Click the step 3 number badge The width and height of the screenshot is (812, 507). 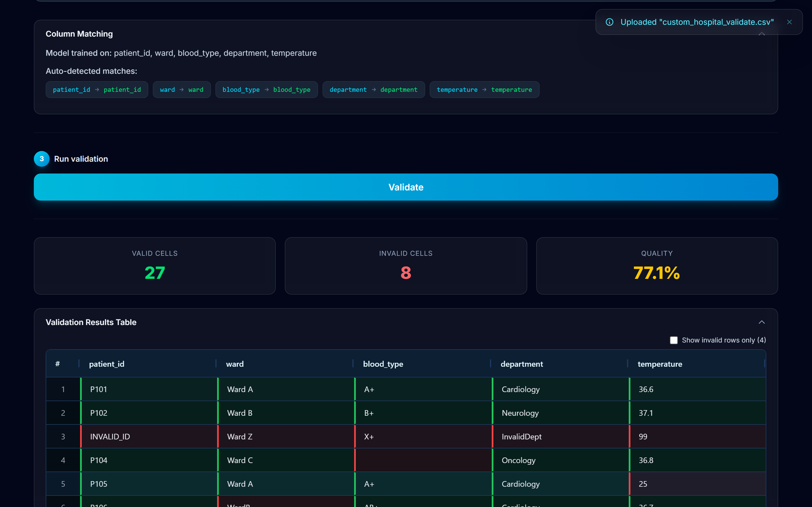tap(42, 159)
